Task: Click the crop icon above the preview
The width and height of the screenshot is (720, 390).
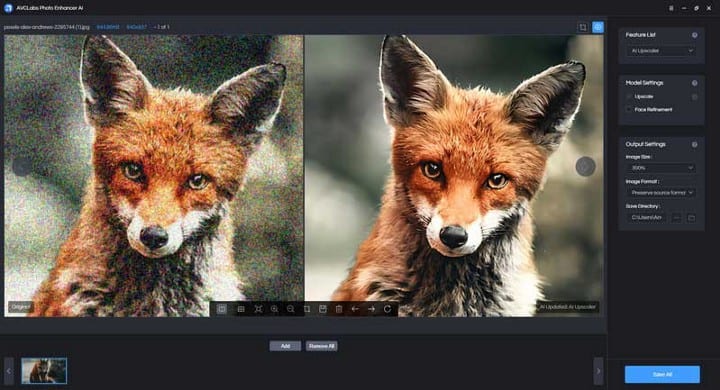Action: coord(583,27)
